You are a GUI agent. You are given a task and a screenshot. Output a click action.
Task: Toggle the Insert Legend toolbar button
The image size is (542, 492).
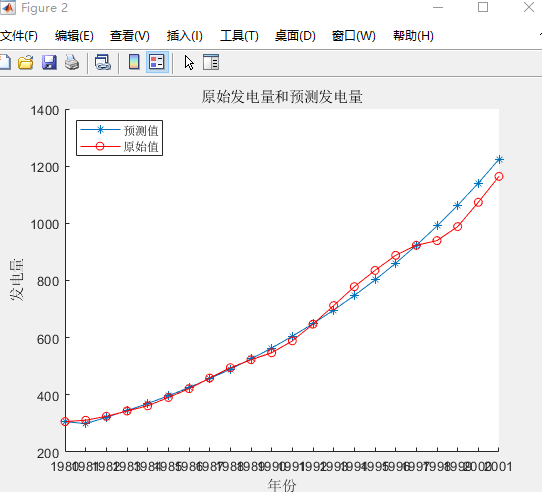click(157, 62)
